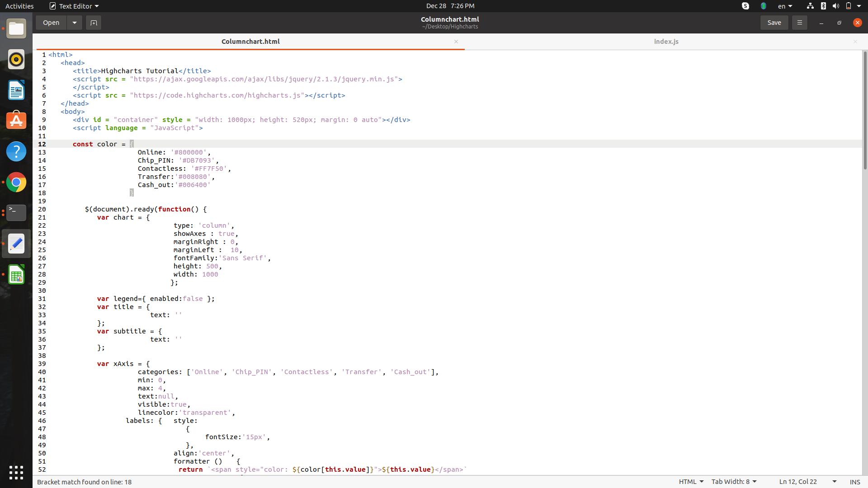Viewport: 868px width, 488px height.
Task: Open LibreOffice Writer from the dock
Action: (x=16, y=90)
